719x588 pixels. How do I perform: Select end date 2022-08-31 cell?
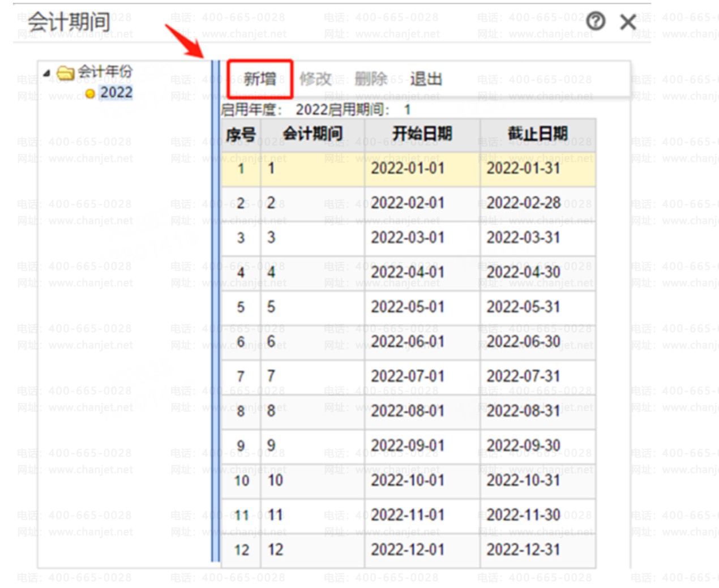[x=538, y=411]
